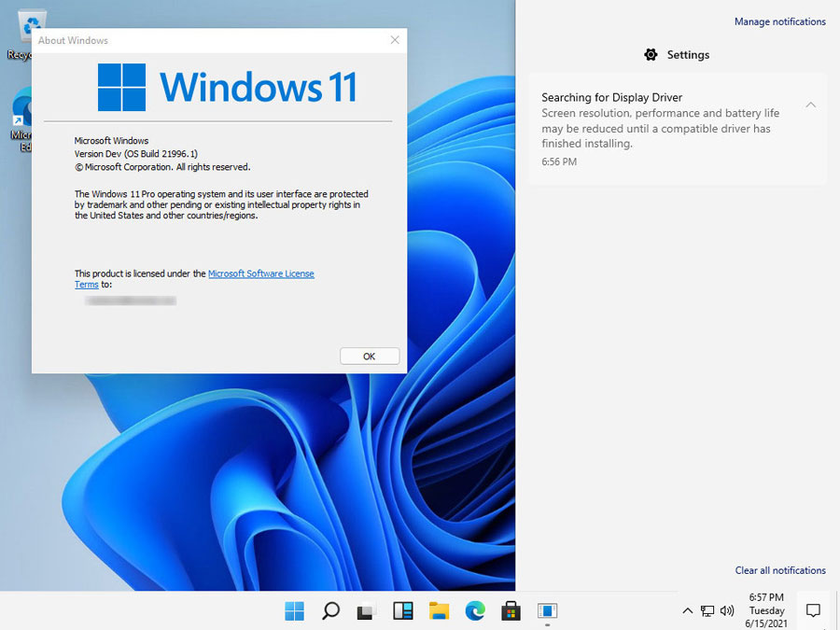Viewport: 840px width, 630px height.
Task: Click the volume speaker icon
Action: coord(727,611)
